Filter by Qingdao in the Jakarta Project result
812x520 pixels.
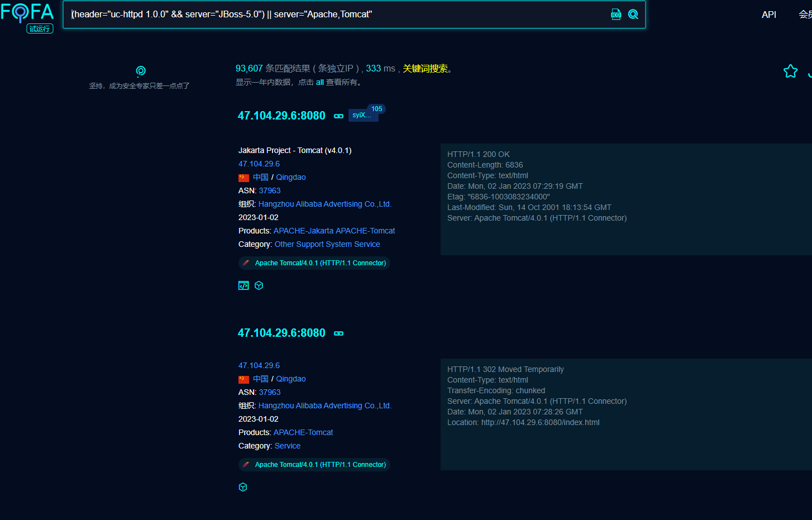[x=291, y=177]
